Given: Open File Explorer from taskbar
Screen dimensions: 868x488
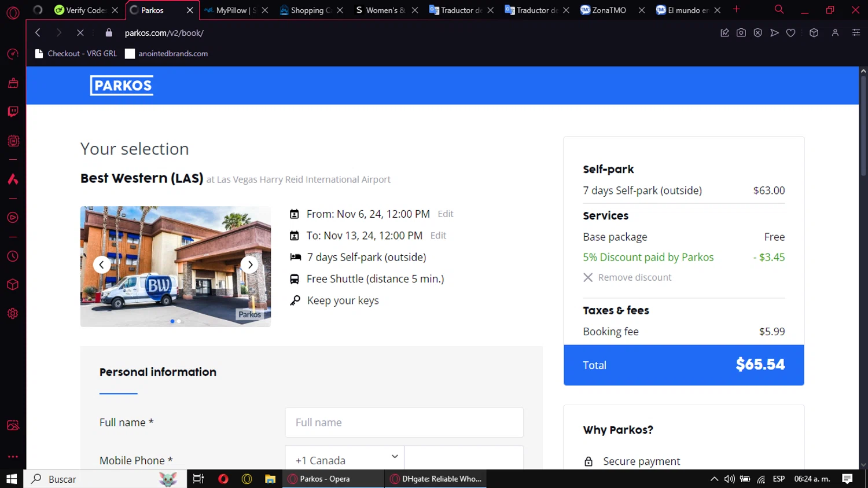Looking at the screenshot, I should pos(270,479).
